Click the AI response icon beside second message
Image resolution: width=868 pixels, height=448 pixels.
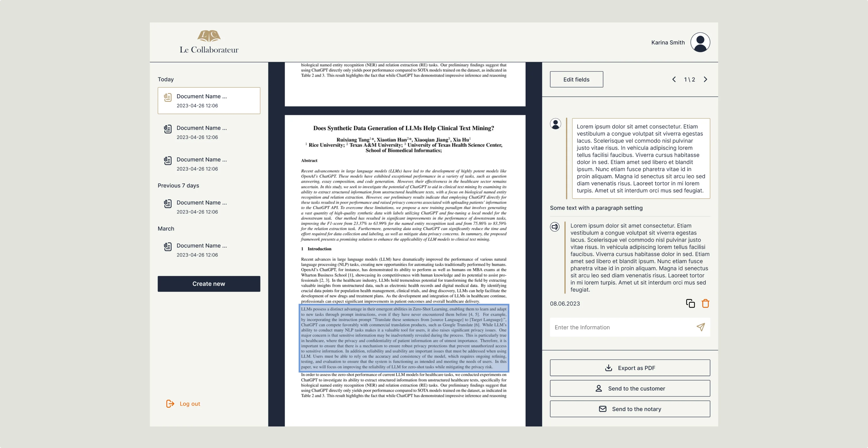(x=555, y=227)
